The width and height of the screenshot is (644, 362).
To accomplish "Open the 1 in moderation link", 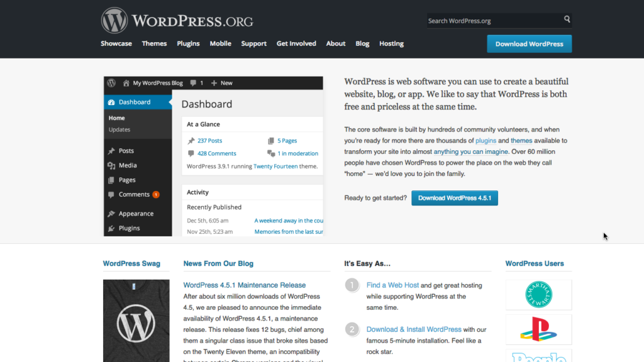I will pos(297,153).
